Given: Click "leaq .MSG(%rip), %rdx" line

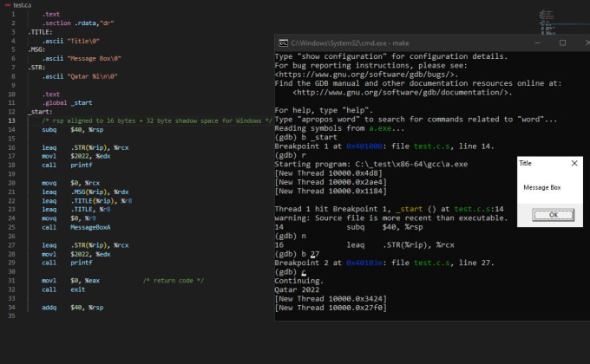Looking at the screenshot, I should 85,192.
